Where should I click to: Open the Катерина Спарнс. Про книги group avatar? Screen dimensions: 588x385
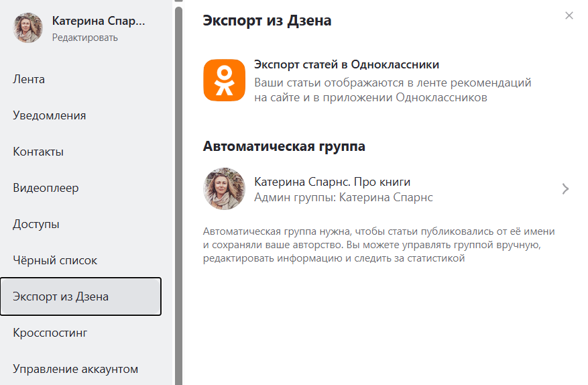[224, 188]
